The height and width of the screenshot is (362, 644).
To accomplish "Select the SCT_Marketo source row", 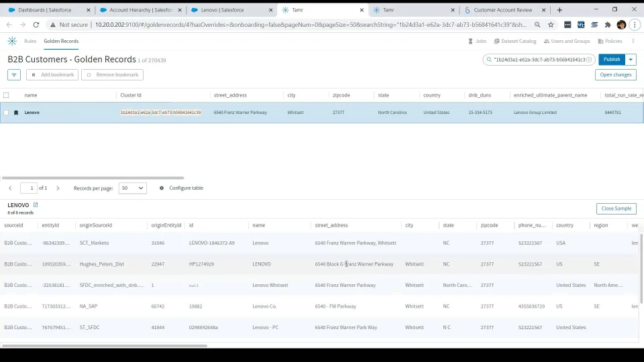I will [321, 243].
